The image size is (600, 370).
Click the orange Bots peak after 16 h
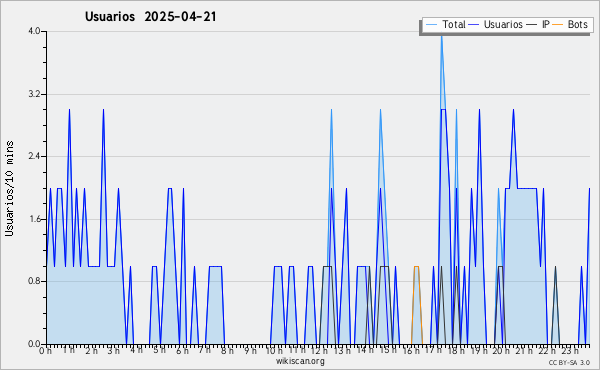pyautogui.click(x=416, y=267)
